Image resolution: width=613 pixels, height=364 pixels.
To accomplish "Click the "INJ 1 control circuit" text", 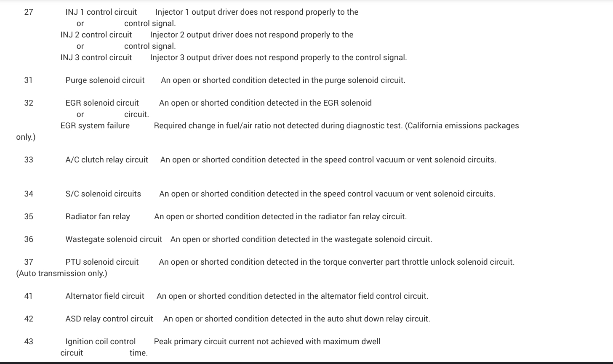I will 101,12.
